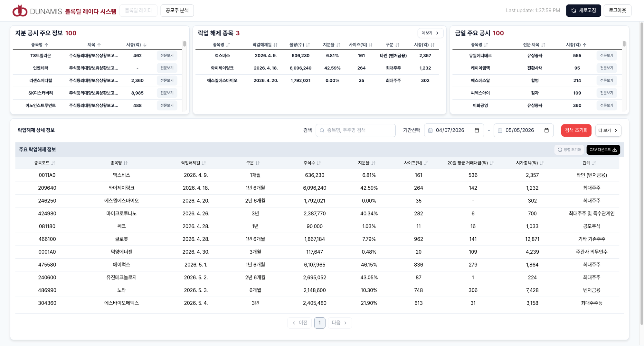
Task: Download table with CSV 다운로드 button
Action: (x=603, y=150)
